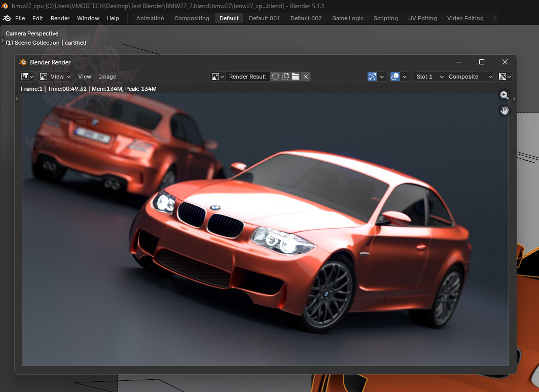The width and height of the screenshot is (539, 392).
Task: Switch to the Game Logic workspace tab
Action: 347,18
